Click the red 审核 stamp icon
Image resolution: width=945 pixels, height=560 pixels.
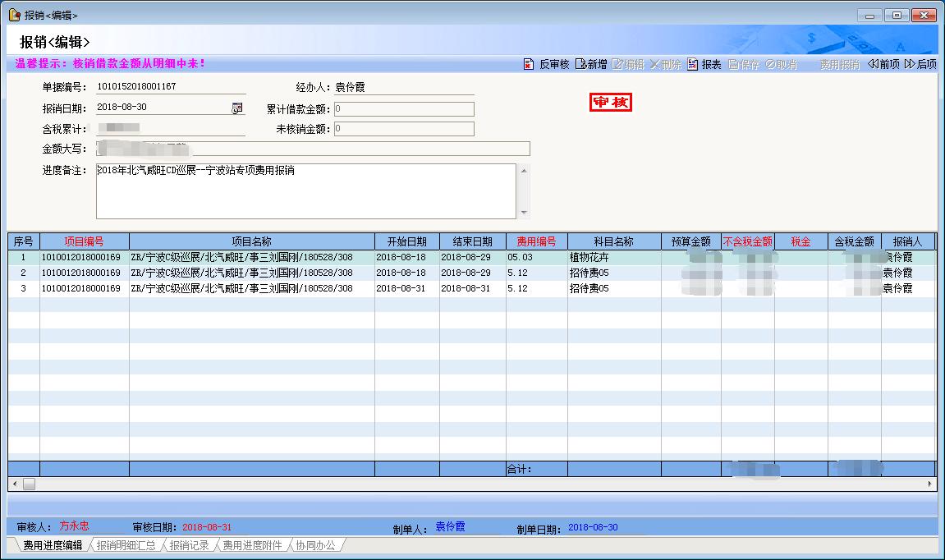611,102
